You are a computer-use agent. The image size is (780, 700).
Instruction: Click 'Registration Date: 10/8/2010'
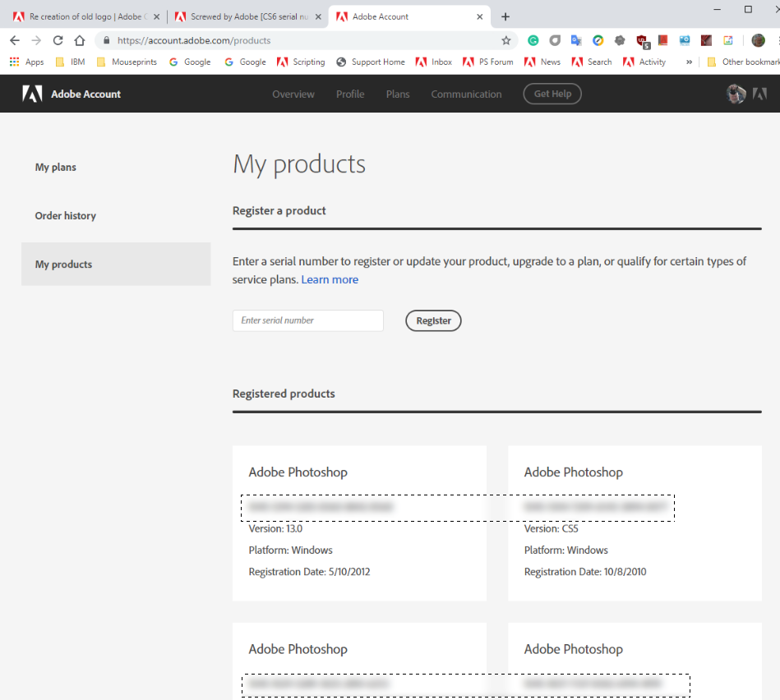pos(585,572)
